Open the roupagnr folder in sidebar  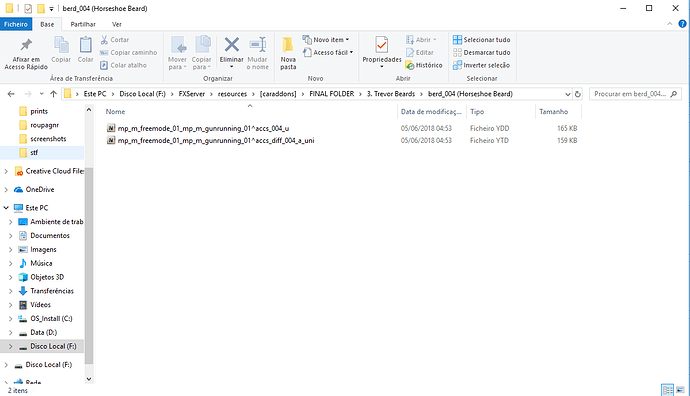tap(44, 125)
